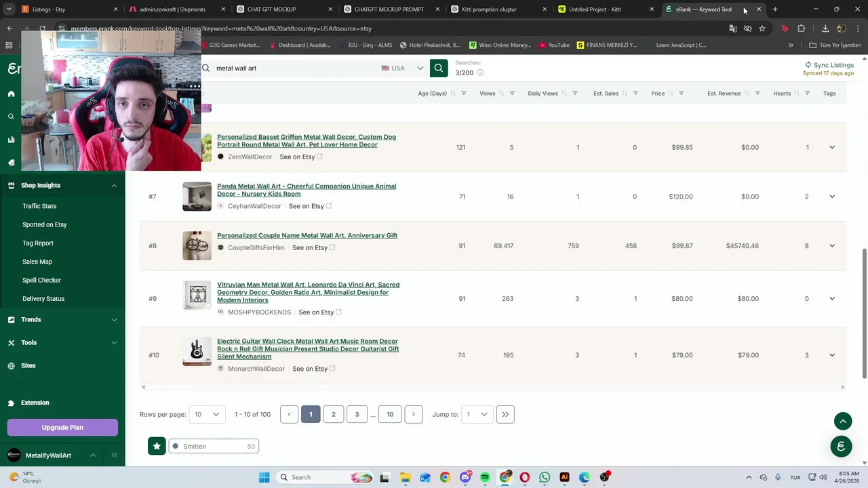This screenshot has height=488, width=868.
Task: Sort by Age (Days) arrows icon
Action: click(453, 94)
